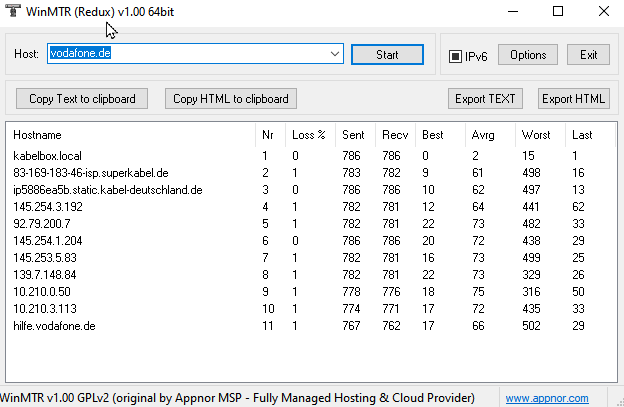The image size is (624, 407).
Task: Select the kabelbox.local row
Action: 311,156
